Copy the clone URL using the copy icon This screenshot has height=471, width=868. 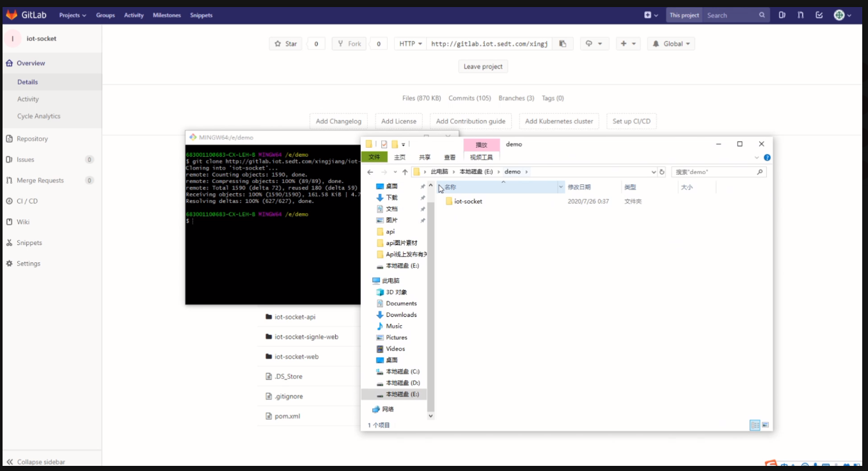pyautogui.click(x=564, y=44)
